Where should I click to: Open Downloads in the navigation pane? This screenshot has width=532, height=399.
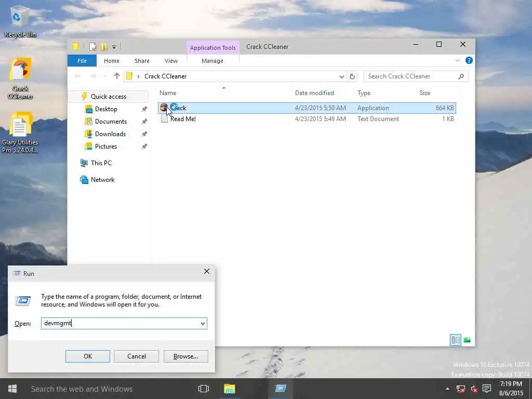[x=110, y=134]
